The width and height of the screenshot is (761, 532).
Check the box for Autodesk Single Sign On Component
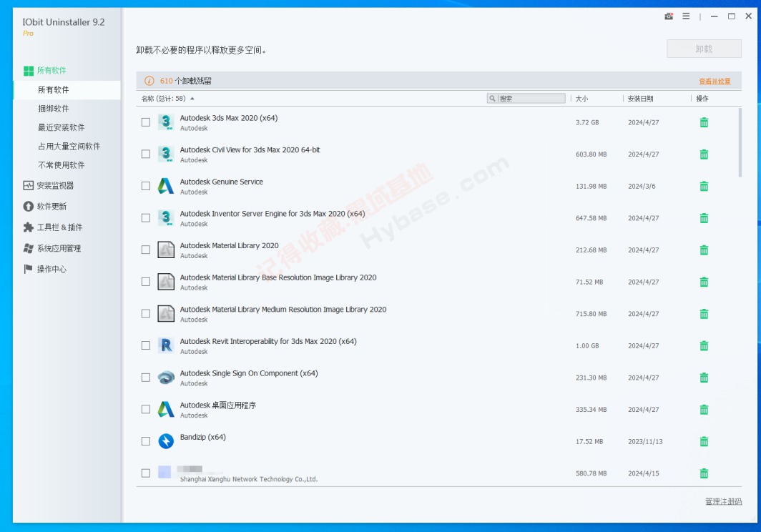[146, 377]
